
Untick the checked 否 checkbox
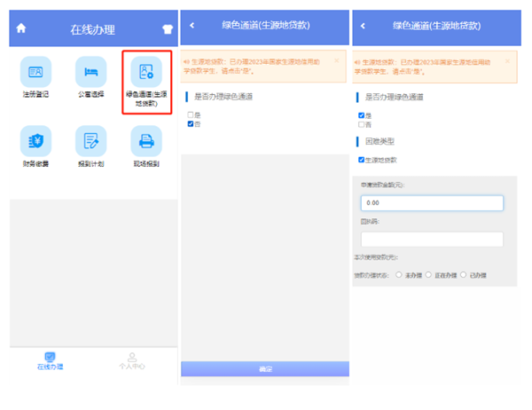point(191,124)
